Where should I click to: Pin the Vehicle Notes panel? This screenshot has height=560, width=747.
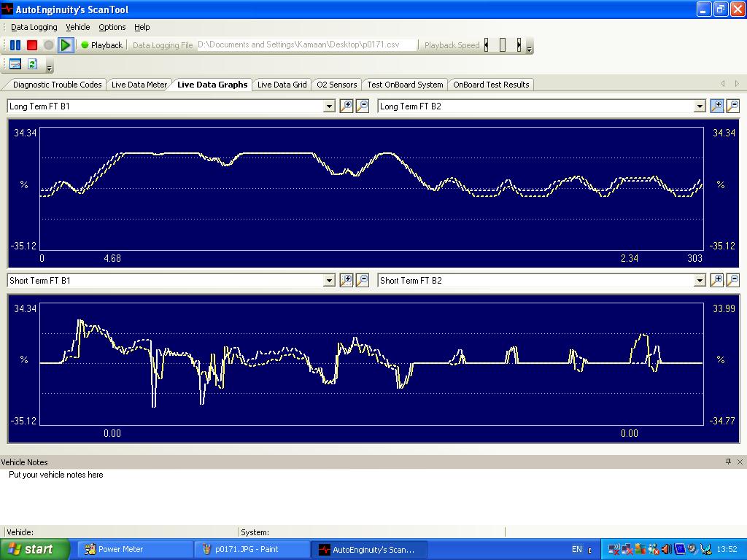(728, 462)
